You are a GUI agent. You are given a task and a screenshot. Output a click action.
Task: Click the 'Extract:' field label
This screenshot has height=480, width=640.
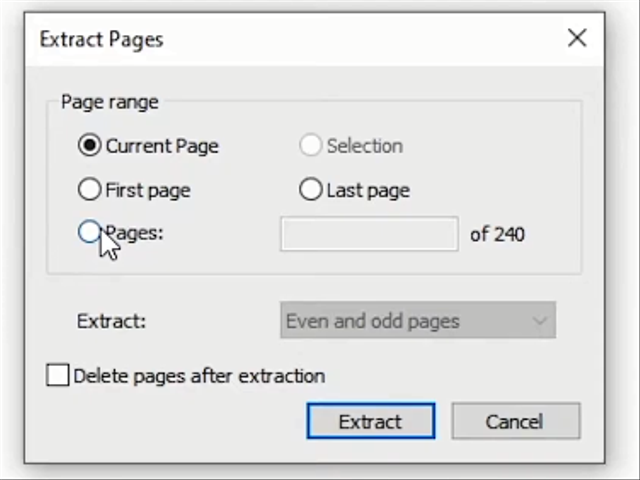click(x=111, y=321)
